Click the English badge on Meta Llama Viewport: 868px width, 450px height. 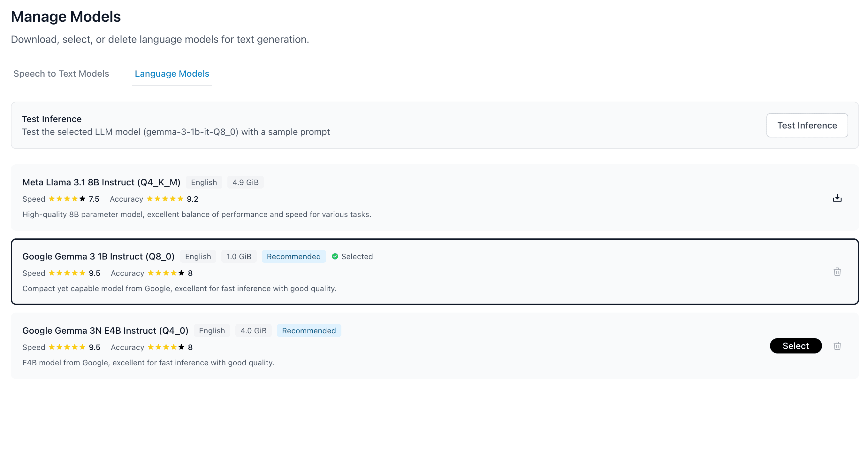[204, 182]
